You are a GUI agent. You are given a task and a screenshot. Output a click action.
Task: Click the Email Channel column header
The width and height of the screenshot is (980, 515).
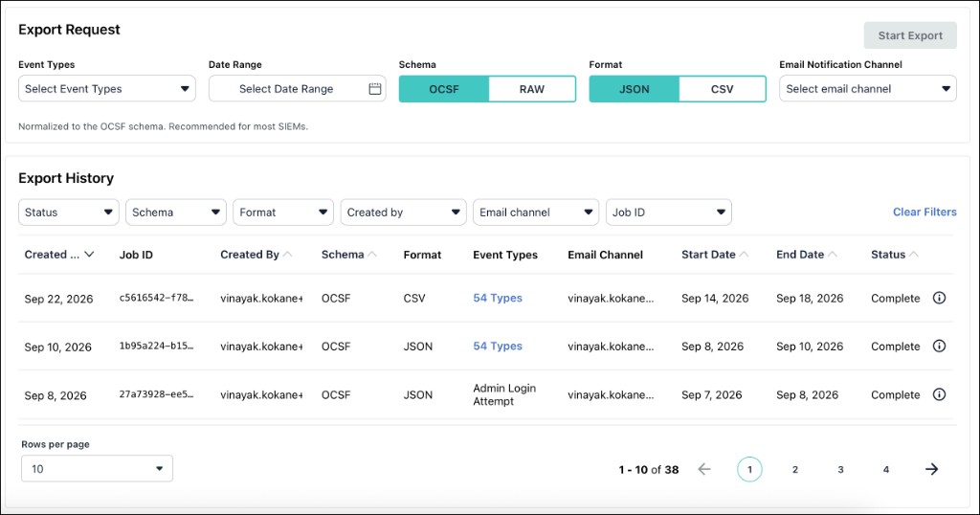[x=605, y=255]
